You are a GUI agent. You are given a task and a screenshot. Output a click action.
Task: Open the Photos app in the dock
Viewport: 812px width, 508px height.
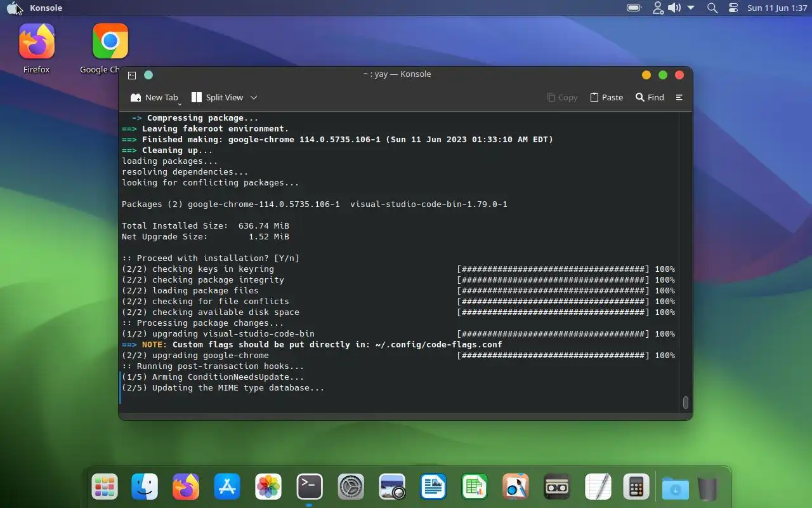pos(268,488)
